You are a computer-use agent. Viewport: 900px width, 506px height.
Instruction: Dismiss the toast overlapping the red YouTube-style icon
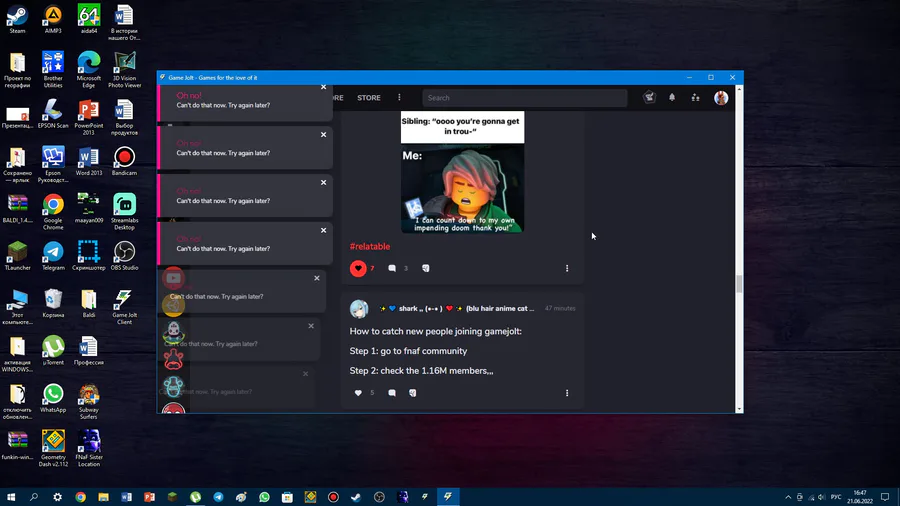[x=317, y=278]
